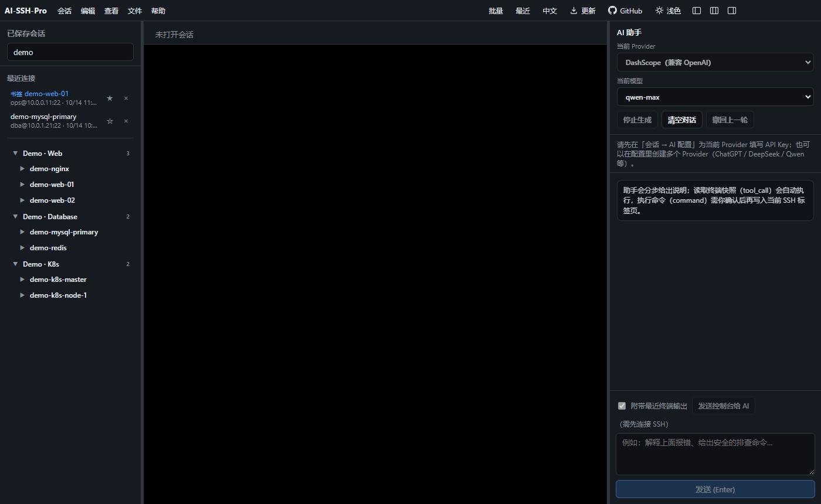Collapse the Demo · K8s group
The height and width of the screenshot is (504, 821).
click(15, 264)
